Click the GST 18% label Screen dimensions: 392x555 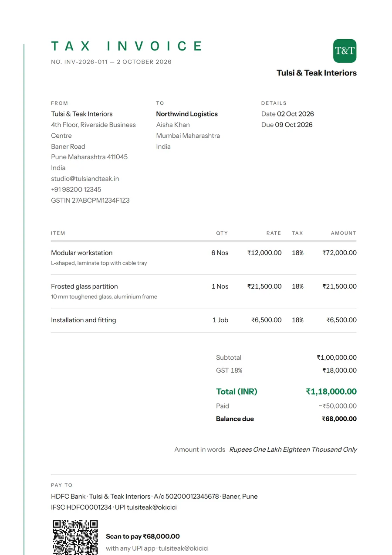point(229,371)
